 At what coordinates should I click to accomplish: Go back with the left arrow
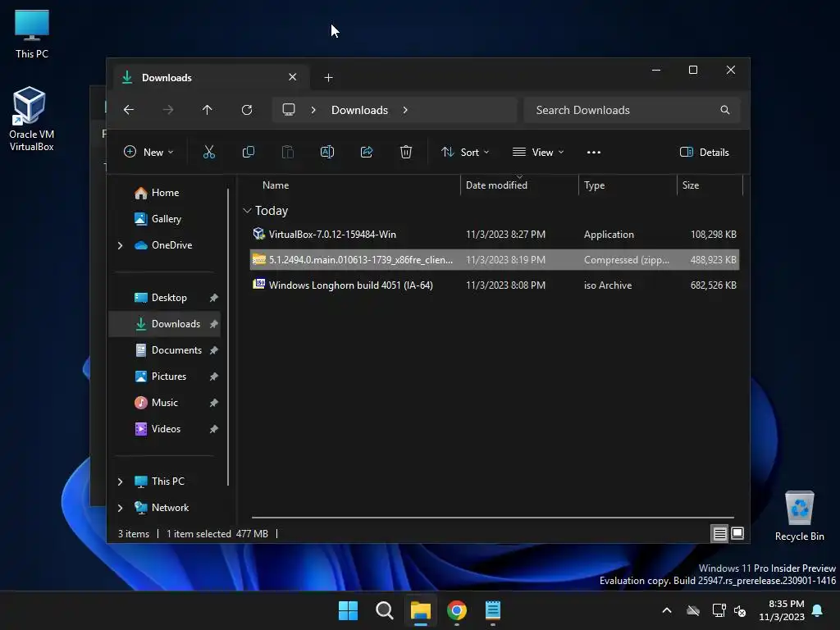(129, 110)
